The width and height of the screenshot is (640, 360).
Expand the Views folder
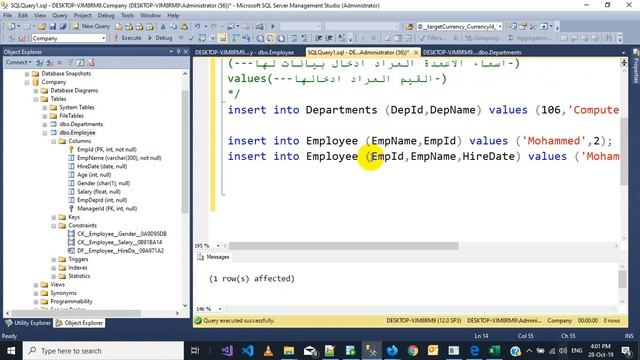pos(36,284)
